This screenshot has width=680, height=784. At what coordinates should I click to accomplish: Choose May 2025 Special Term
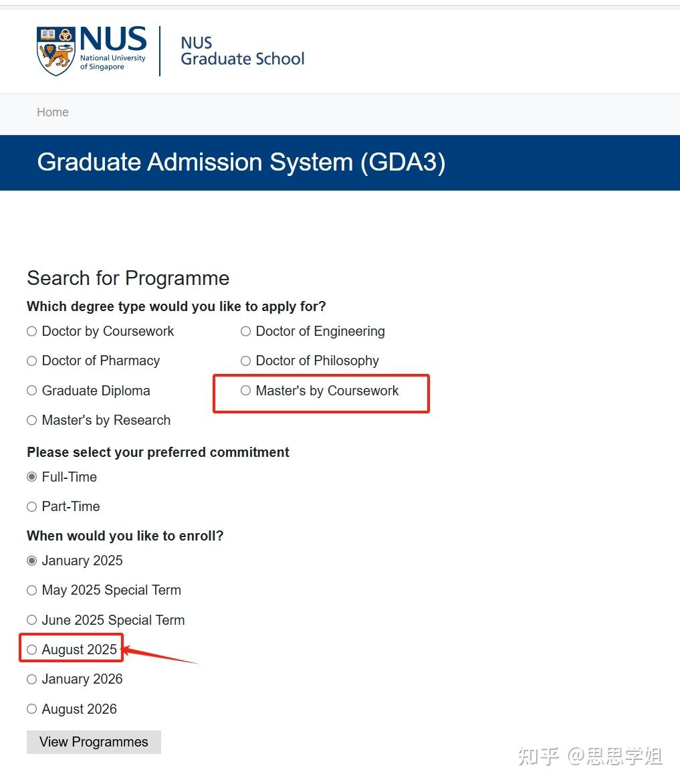pyautogui.click(x=31, y=590)
